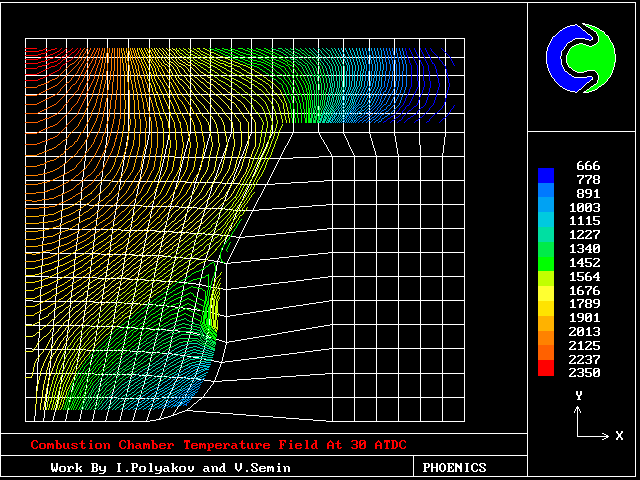Click the PHOENICS label in bottom bar
This screenshot has height=480, width=640.
click(454, 467)
